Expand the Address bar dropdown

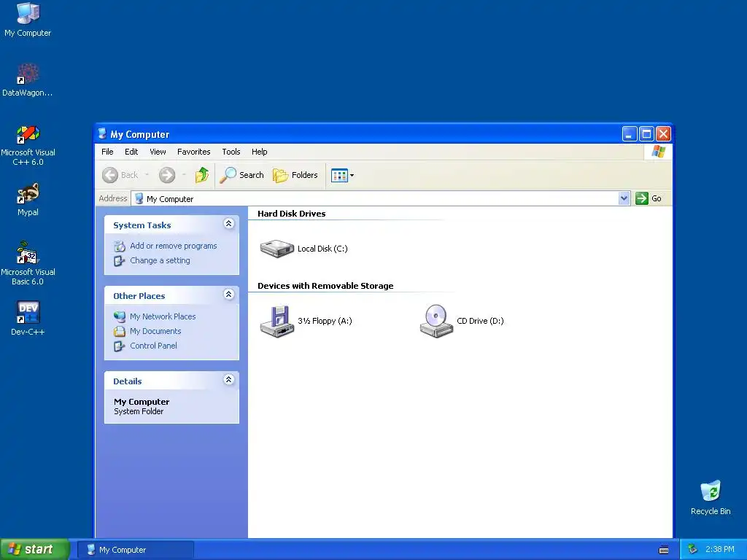pyautogui.click(x=624, y=198)
